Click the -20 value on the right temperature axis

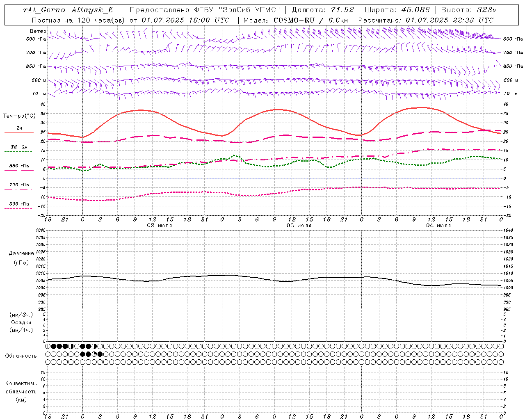coord(507,215)
